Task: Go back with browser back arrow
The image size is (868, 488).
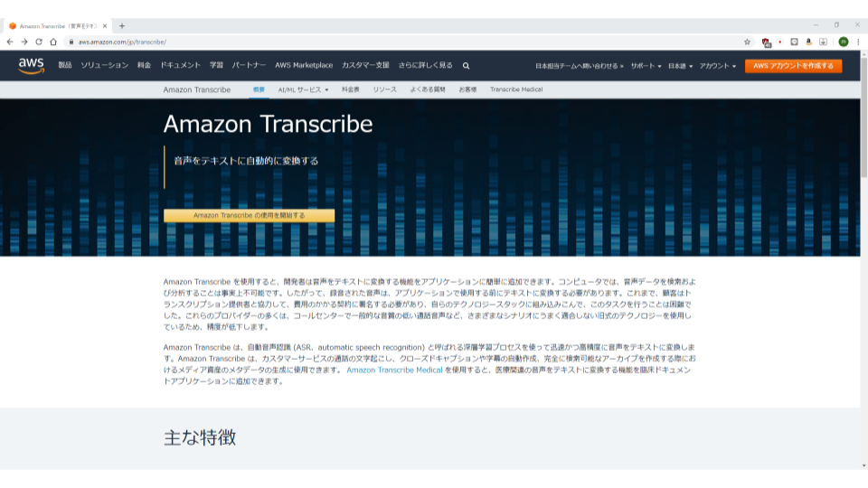Action: coord(10,42)
